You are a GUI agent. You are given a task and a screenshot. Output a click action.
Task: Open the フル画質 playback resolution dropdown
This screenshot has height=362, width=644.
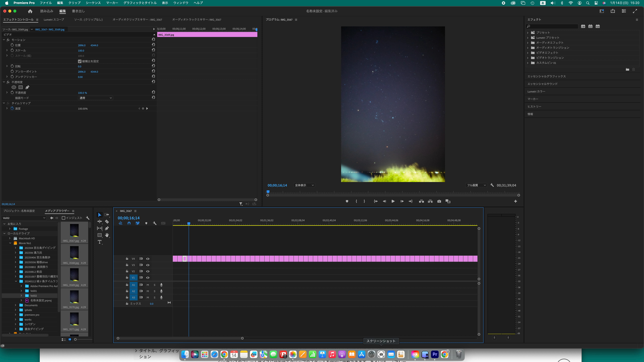click(x=476, y=185)
